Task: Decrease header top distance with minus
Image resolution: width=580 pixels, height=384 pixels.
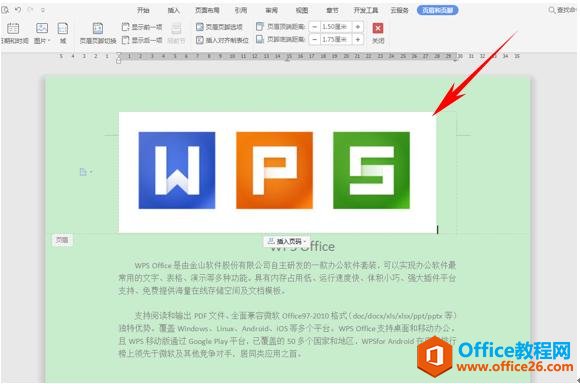Action: [x=314, y=27]
